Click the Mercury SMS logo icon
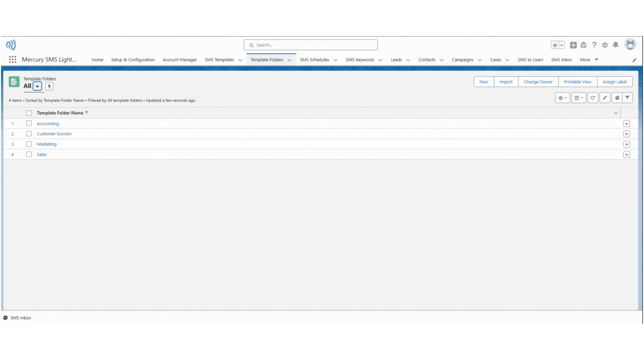This screenshot has width=644, height=362. tap(11, 45)
